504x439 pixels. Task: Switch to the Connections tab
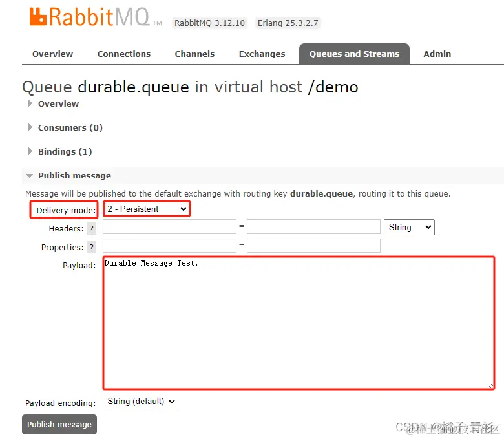(124, 54)
